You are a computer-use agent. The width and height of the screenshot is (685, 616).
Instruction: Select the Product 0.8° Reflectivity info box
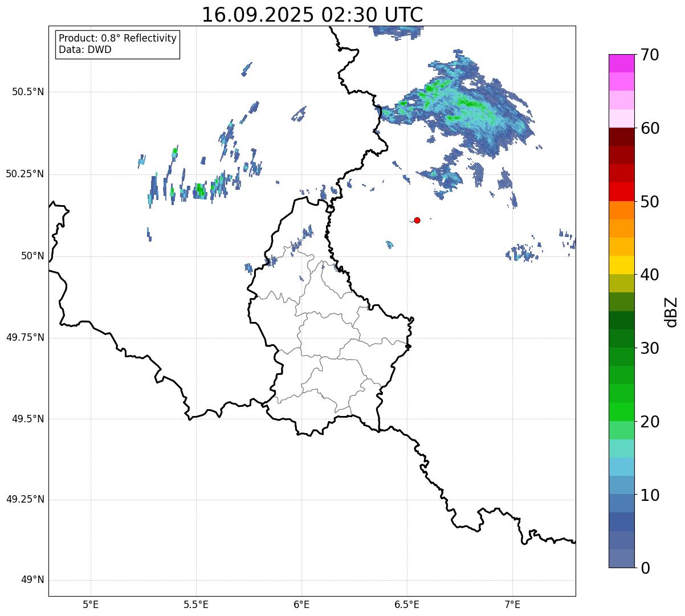(x=117, y=44)
